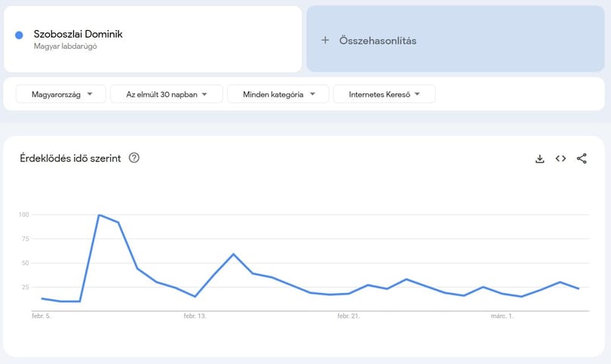Click the chart peak at 100
This screenshot has width=611, height=364.
pos(100,215)
